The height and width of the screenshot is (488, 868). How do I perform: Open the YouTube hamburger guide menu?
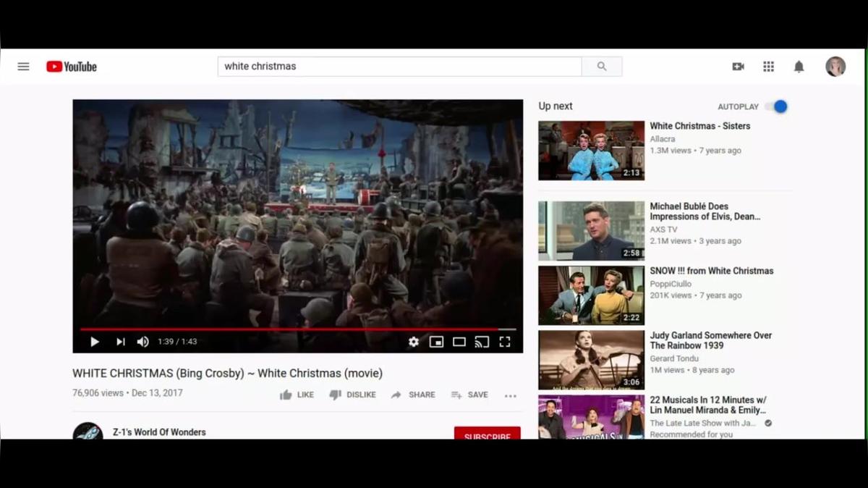(23, 67)
